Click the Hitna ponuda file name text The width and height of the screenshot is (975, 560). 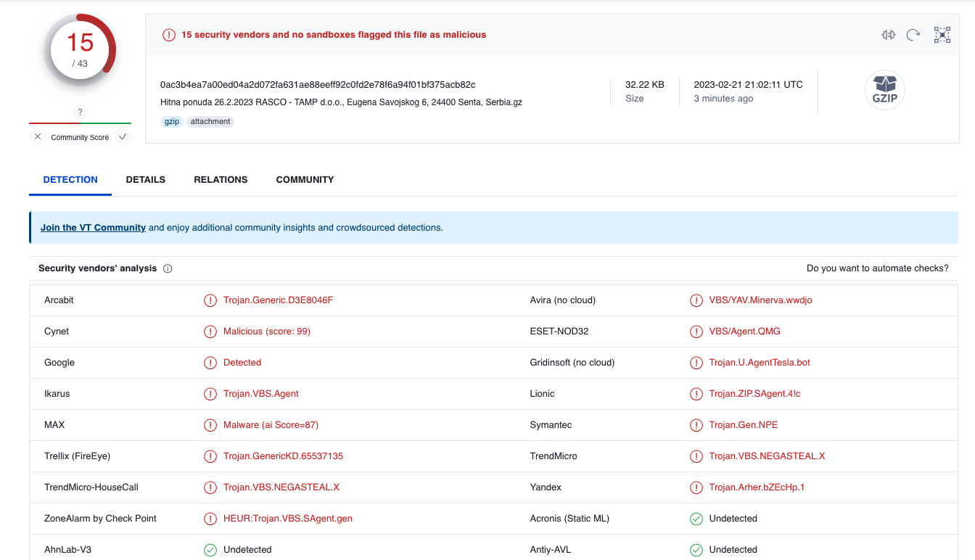[x=341, y=102]
